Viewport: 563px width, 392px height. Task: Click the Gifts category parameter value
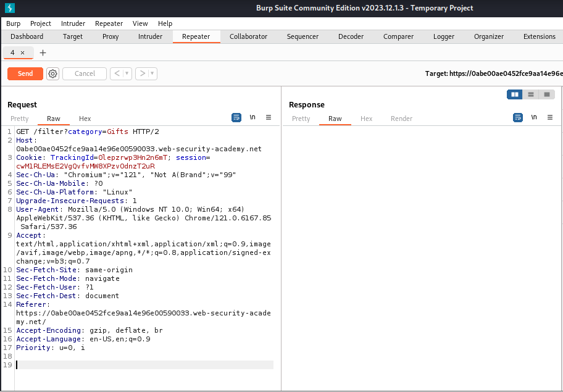tap(117, 131)
